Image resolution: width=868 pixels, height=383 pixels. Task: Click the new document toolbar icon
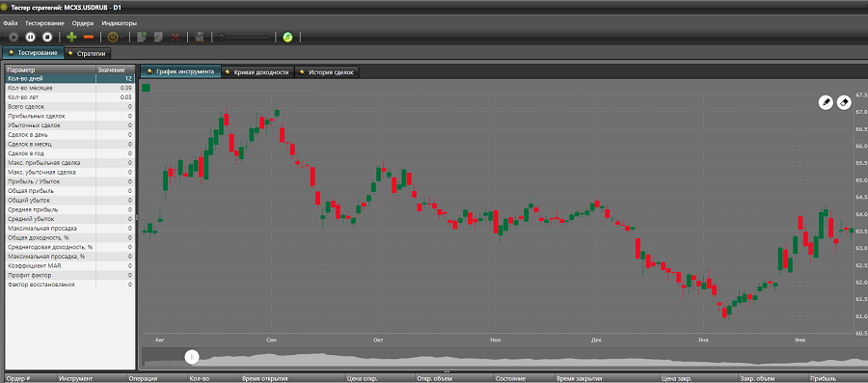click(x=142, y=37)
